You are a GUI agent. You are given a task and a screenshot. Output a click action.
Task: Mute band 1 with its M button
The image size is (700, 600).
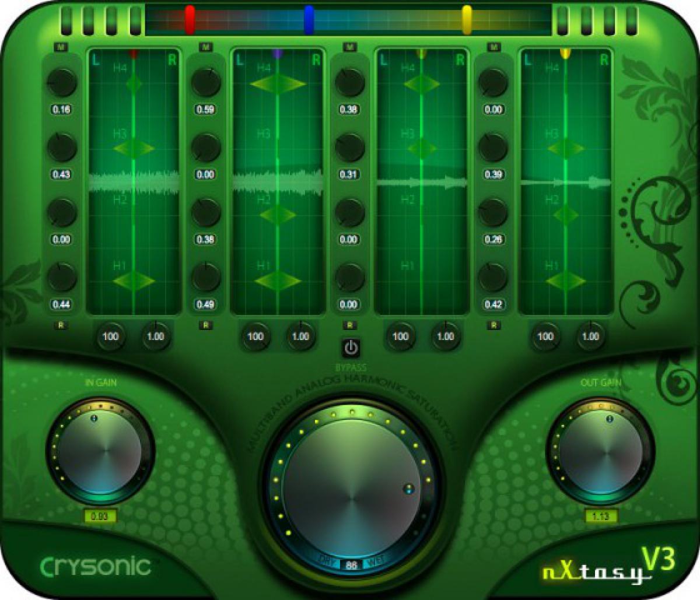61,47
